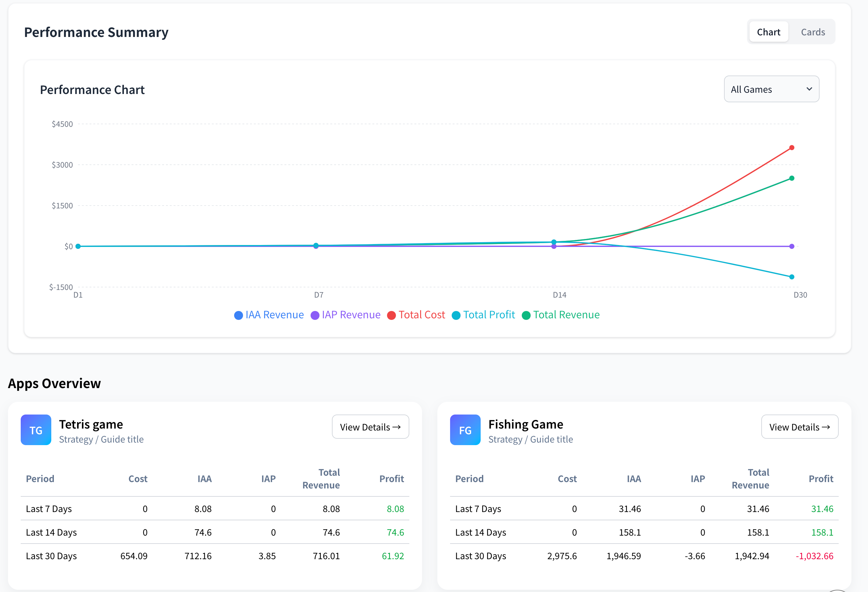
Task: Click Fishing Game IAP value -3.66
Action: (695, 556)
